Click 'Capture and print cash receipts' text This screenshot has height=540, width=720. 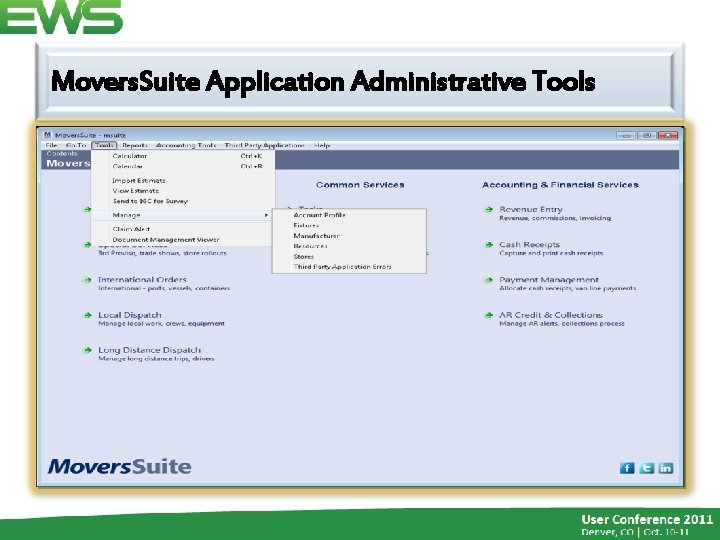[551, 253]
